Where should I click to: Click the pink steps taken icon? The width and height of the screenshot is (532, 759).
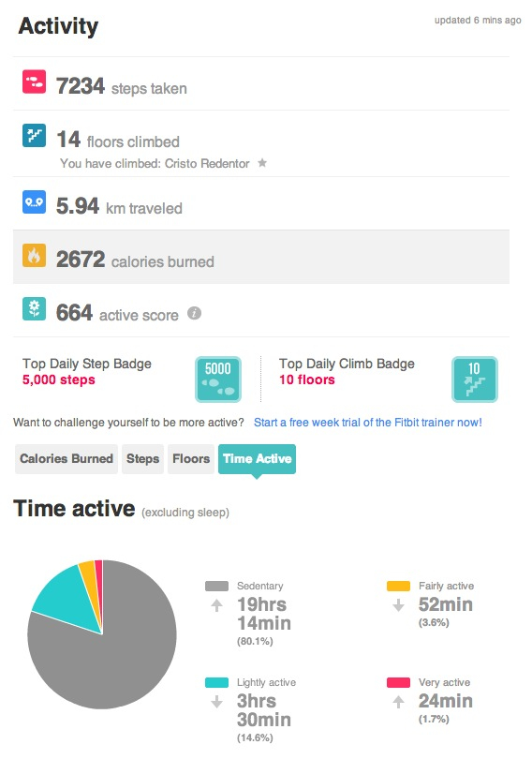click(34, 82)
